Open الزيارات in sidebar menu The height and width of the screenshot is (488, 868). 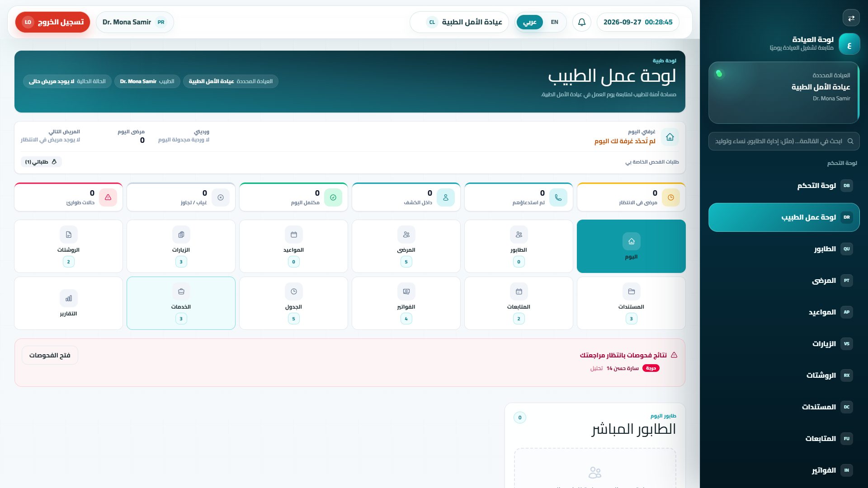click(x=784, y=344)
